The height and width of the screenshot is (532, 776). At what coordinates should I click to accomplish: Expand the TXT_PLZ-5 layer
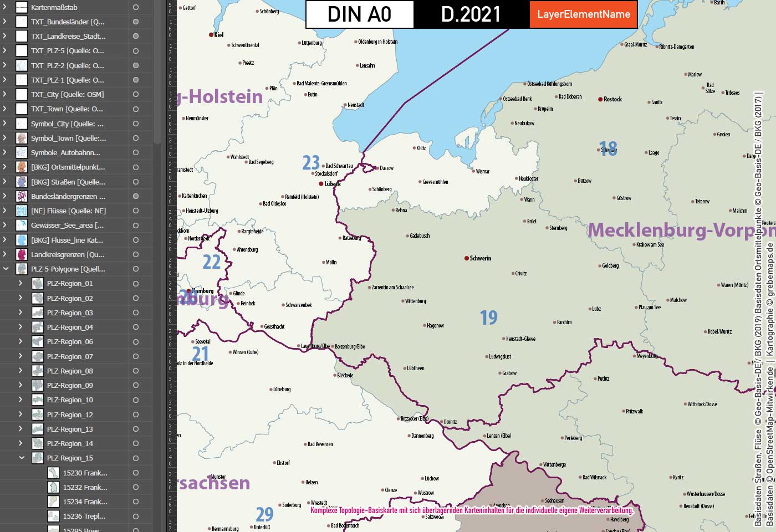coord(4,51)
